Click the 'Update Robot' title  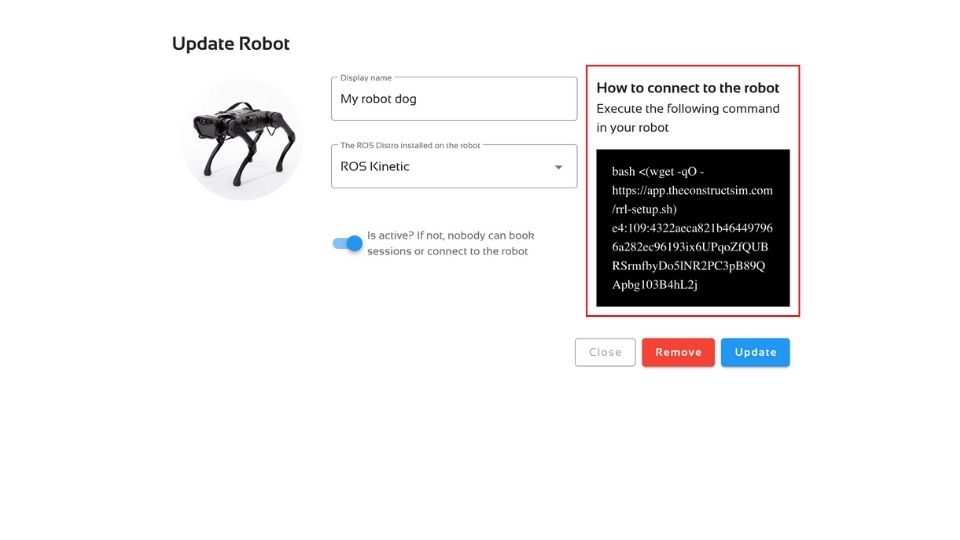231,44
